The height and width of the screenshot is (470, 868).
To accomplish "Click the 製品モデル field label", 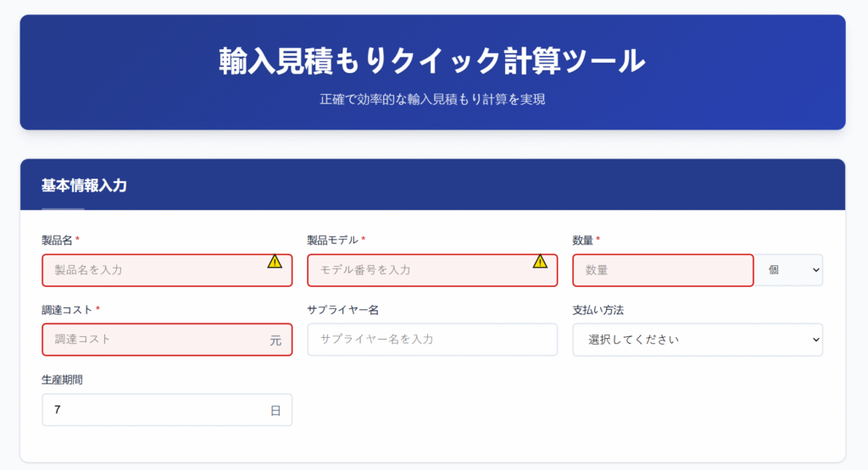I will [333, 241].
